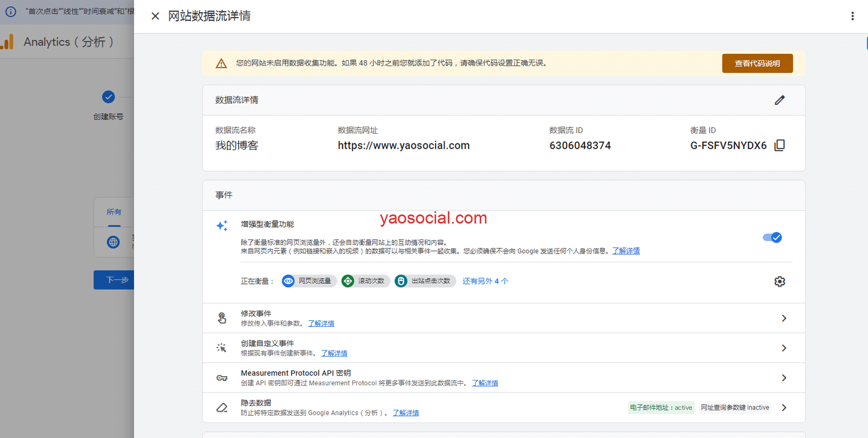Expand Measurement Protocol API 密钥 row chevron

click(784, 378)
